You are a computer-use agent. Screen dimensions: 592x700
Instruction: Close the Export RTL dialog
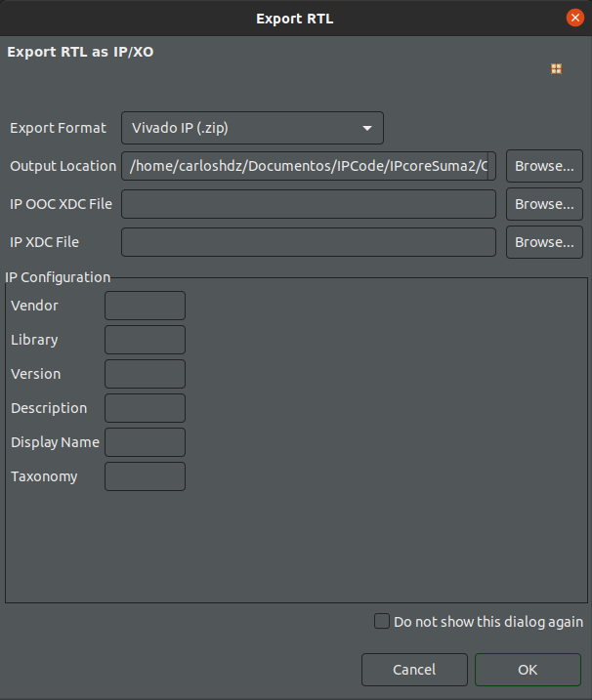(575, 18)
